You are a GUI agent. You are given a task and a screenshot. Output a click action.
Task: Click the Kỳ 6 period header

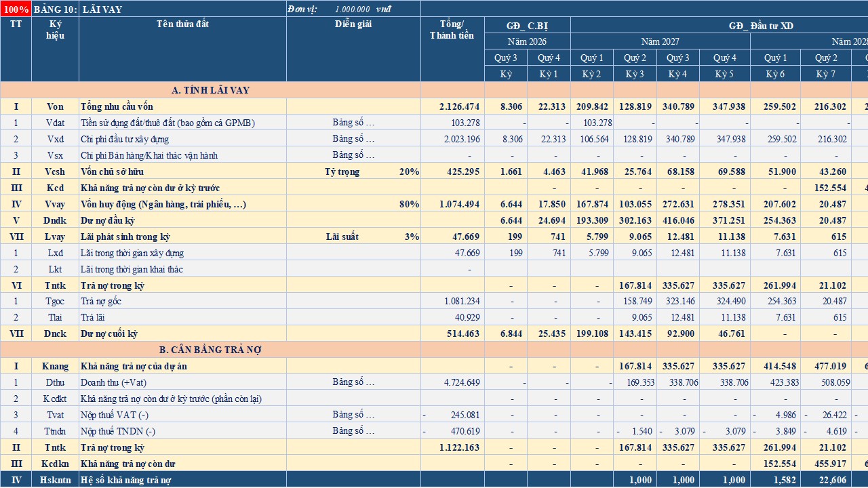(x=775, y=74)
